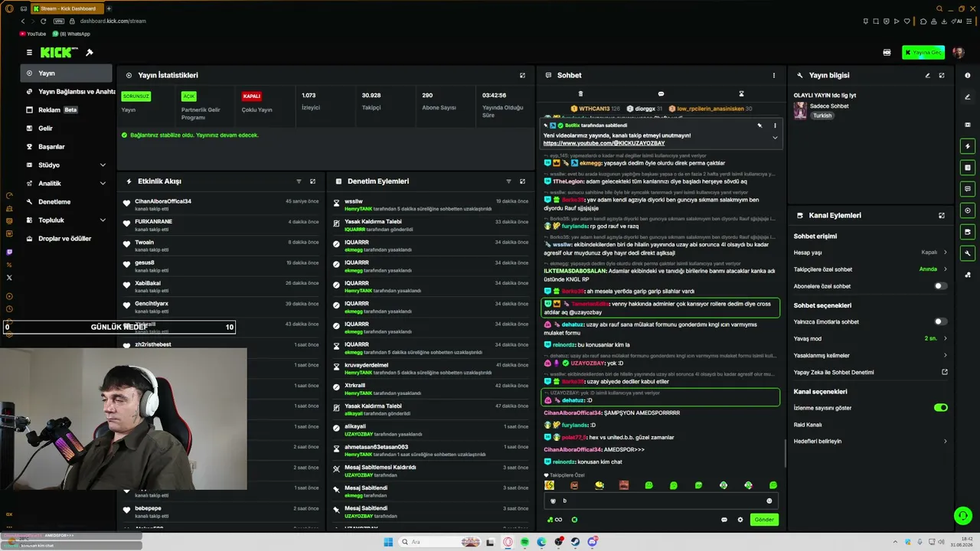Open the YouTube link in pinned message
The width and height of the screenshot is (980, 551).
(x=604, y=143)
